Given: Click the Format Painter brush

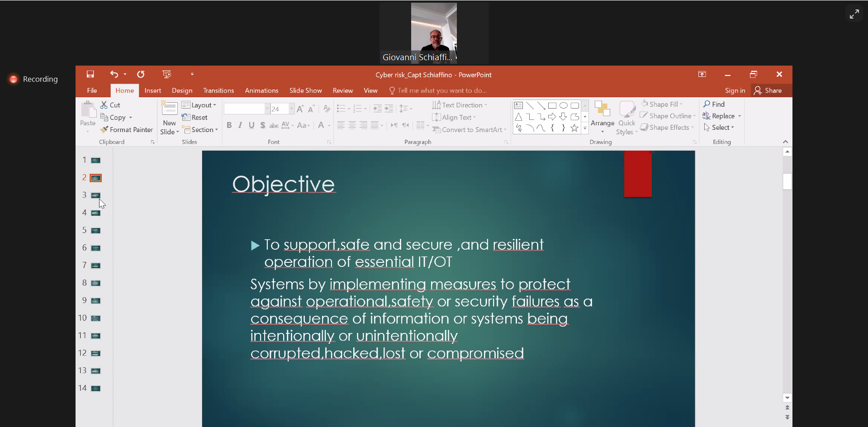Looking at the screenshot, I should point(104,130).
